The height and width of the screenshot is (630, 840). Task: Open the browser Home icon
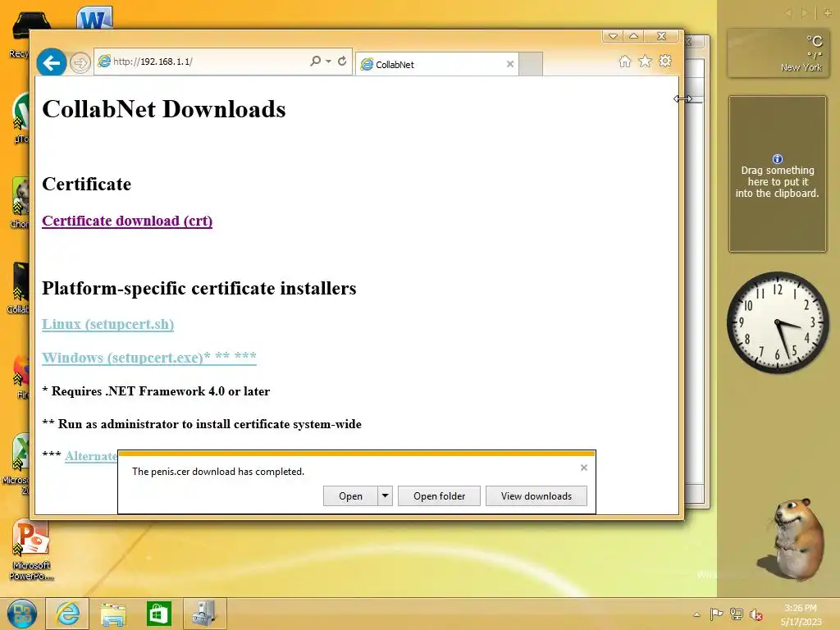[x=624, y=61]
